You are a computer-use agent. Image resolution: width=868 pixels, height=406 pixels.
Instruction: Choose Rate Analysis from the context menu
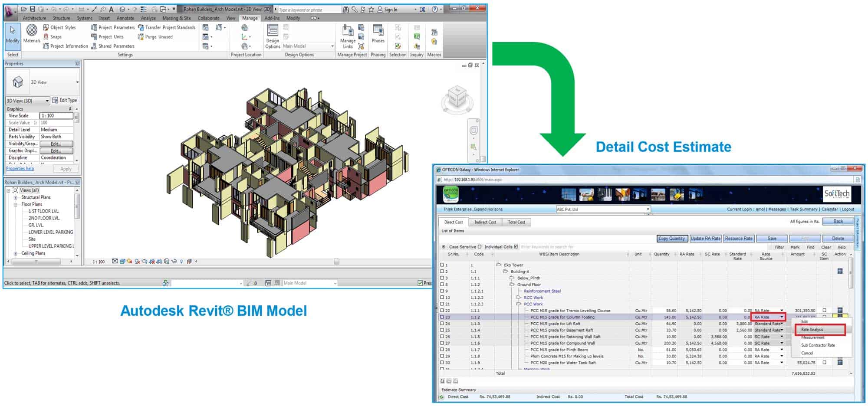tap(820, 330)
